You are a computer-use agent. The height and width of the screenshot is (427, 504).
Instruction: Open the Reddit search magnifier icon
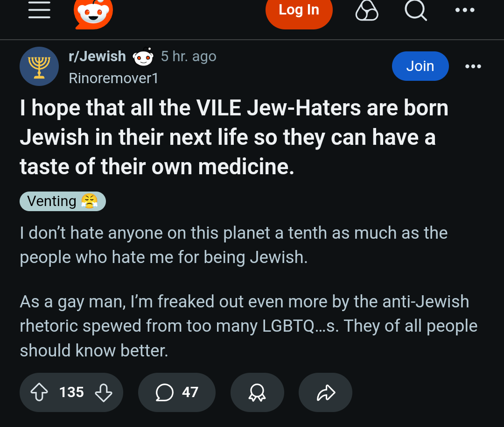(416, 10)
